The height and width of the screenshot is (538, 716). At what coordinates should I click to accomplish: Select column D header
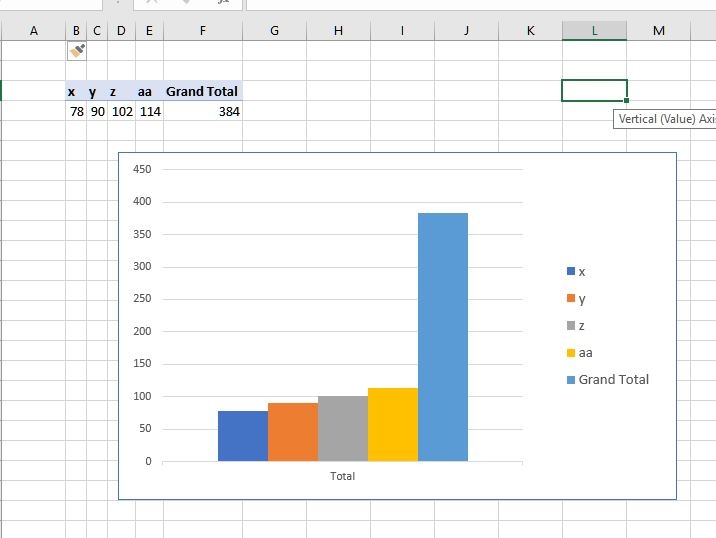pyautogui.click(x=121, y=31)
